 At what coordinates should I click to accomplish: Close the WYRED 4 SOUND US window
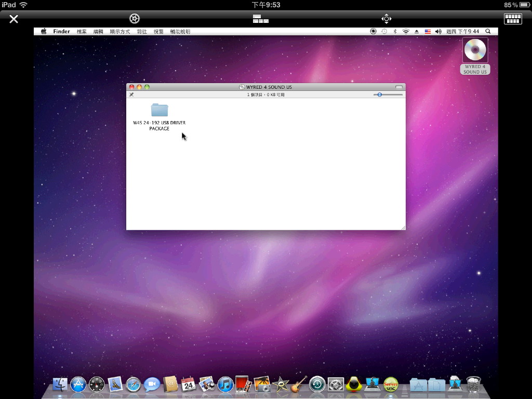tap(131, 87)
